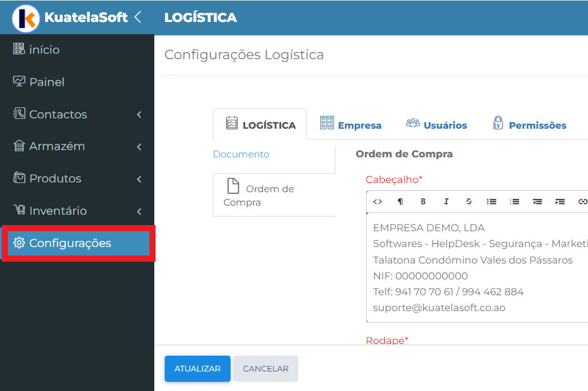
Task: Open the Inventário menu
Action: (x=77, y=210)
